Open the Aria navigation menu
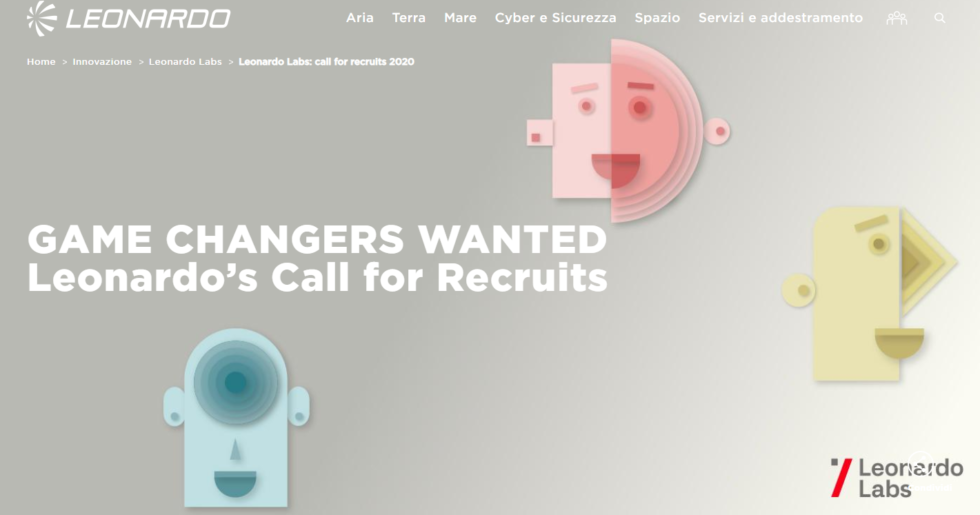The width and height of the screenshot is (980, 515). [360, 18]
